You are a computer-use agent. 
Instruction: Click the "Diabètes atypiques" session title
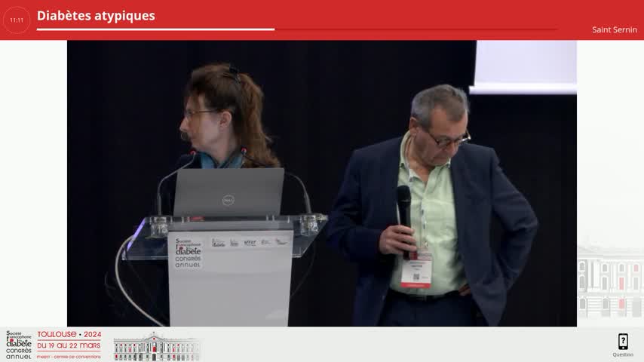pos(96,16)
